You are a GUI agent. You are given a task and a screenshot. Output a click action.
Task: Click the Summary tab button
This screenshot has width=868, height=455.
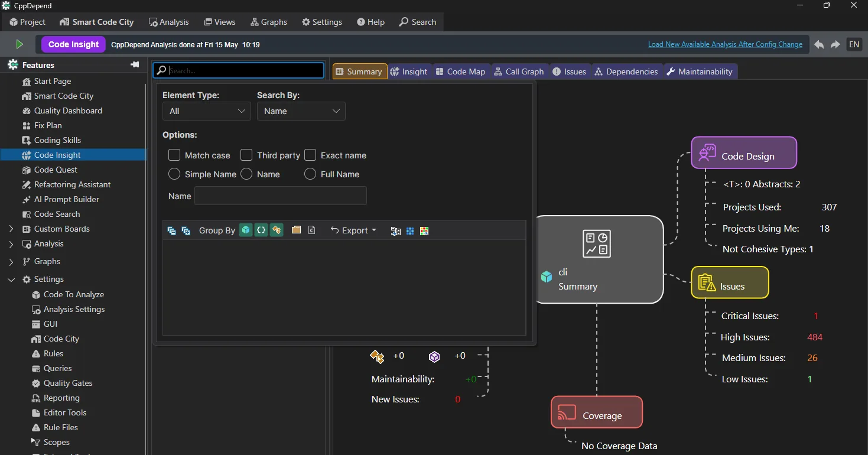[x=359, y=71]
